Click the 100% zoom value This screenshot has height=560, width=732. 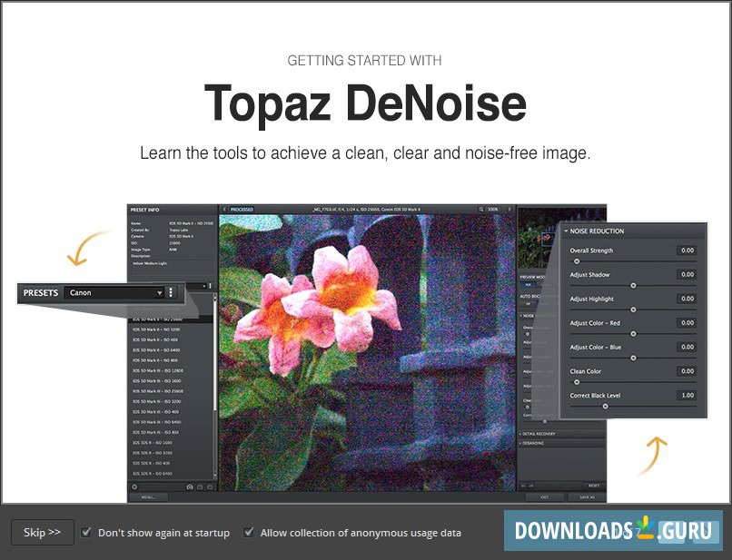493,210
